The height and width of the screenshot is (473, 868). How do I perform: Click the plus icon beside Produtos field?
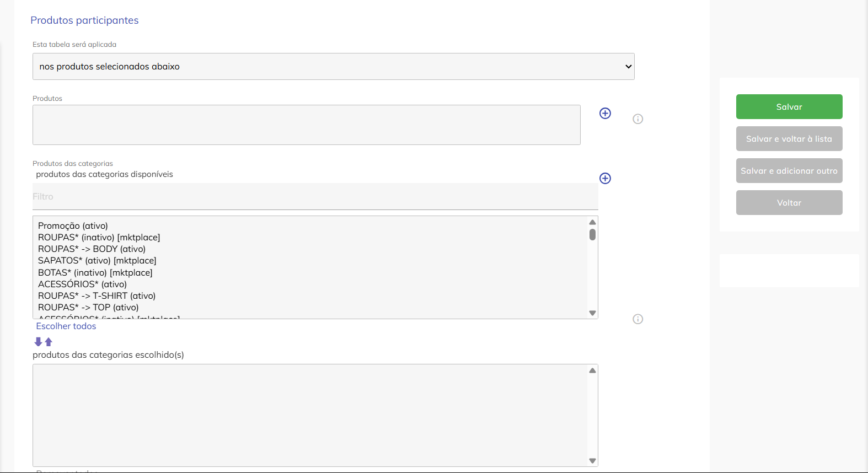pyautogui.click(x=605, y=113)
